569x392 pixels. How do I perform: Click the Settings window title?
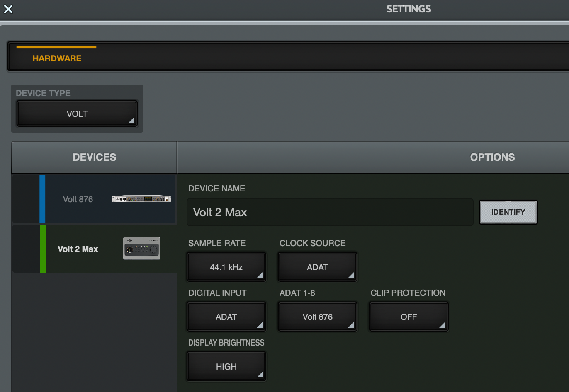pyautogui.click(x=409, y=9)
